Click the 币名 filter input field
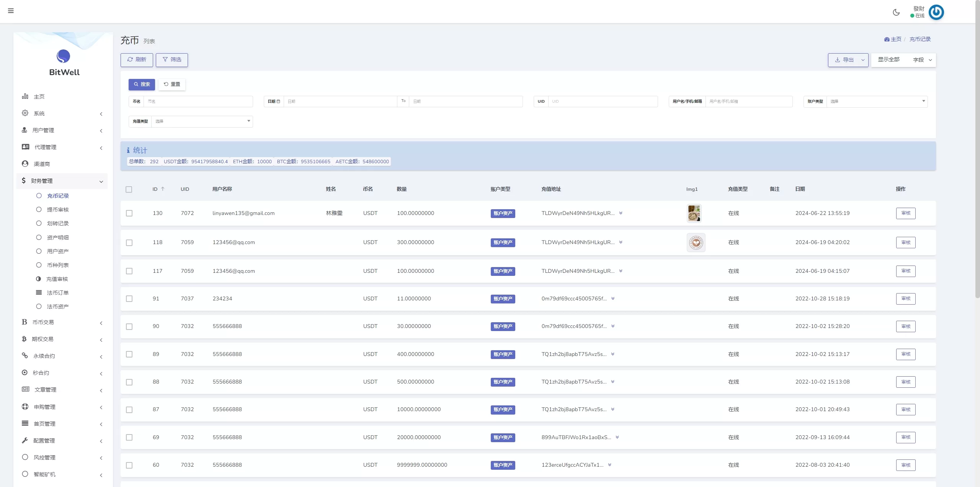This screenshot has height=487, width=980. 198,102
